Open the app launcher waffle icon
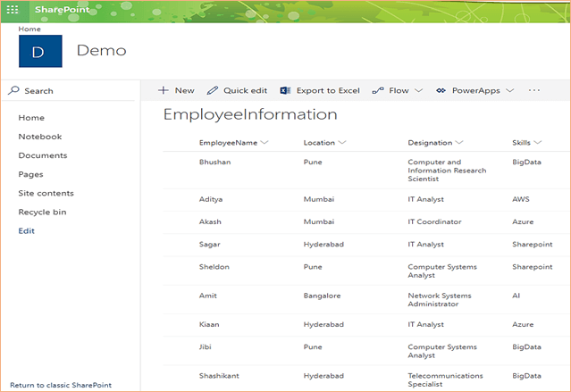 click(x=13, y=10)
